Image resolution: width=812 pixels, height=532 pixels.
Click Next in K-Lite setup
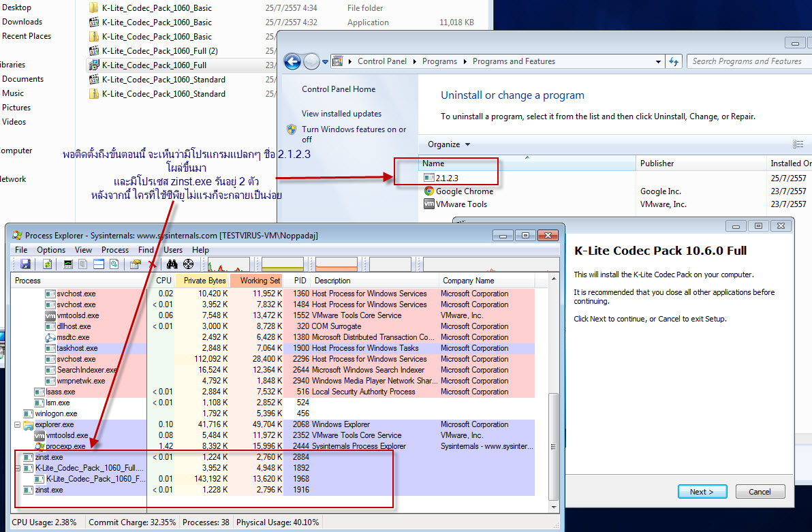coord(702,492)
